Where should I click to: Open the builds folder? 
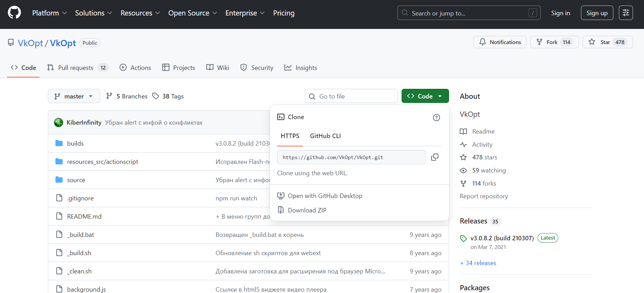click(x=75, y=143)
